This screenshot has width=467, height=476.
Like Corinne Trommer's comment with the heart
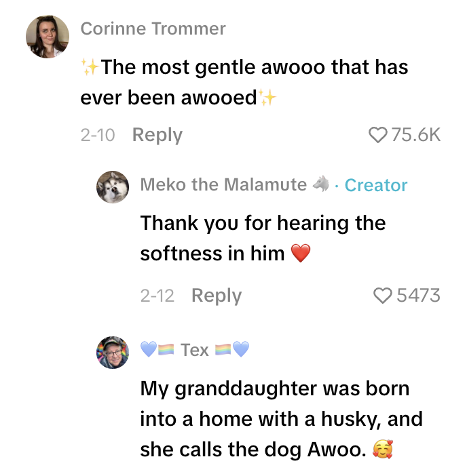coord(377,135)
